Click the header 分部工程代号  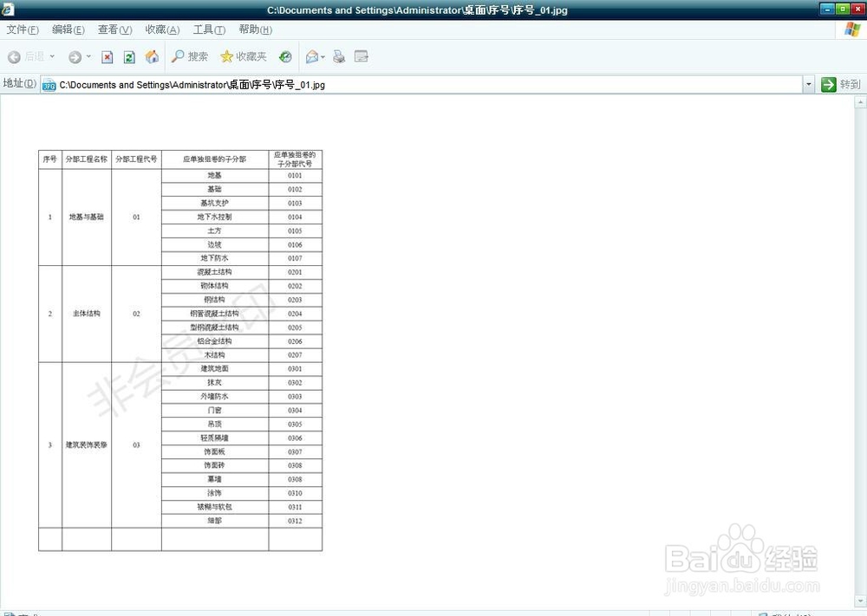136,159
